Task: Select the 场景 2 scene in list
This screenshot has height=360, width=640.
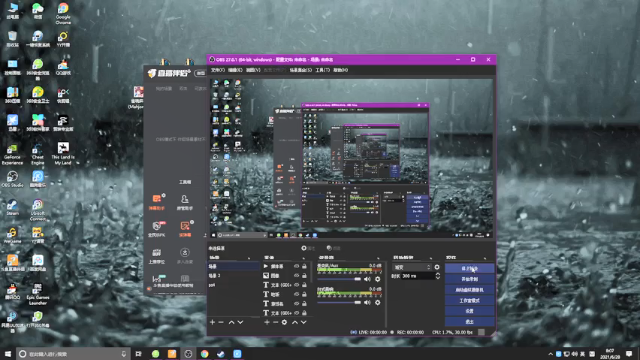Action: (x=234, y=276)
